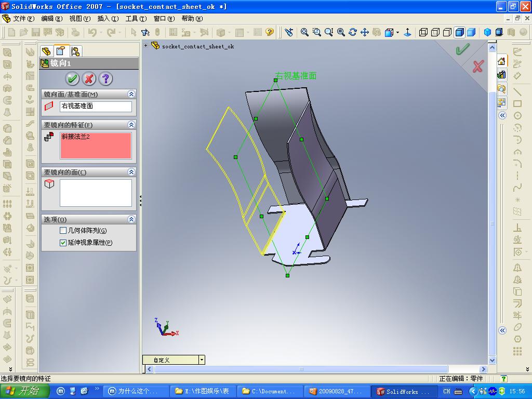Image resolution: width=532 pixels, height=399 pixels.
Task: Reject the feature using the viewport red X
Action: [478, 66]
